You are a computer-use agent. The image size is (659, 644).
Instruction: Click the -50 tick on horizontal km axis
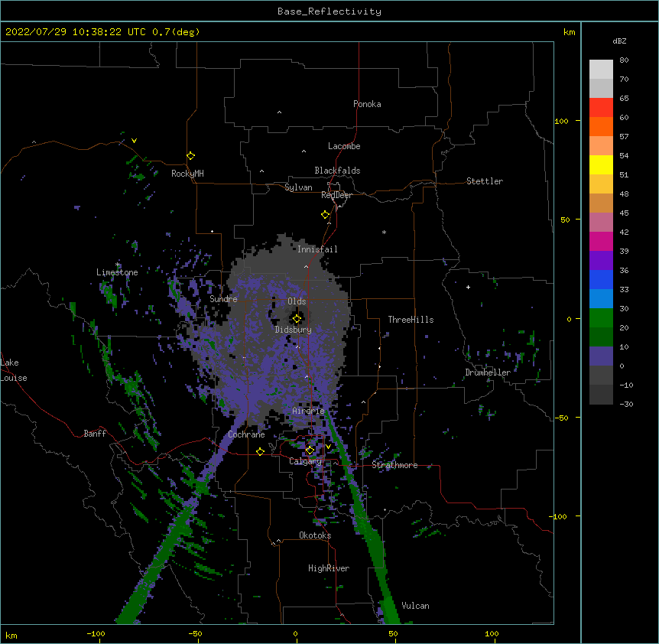tap(195, 633)
